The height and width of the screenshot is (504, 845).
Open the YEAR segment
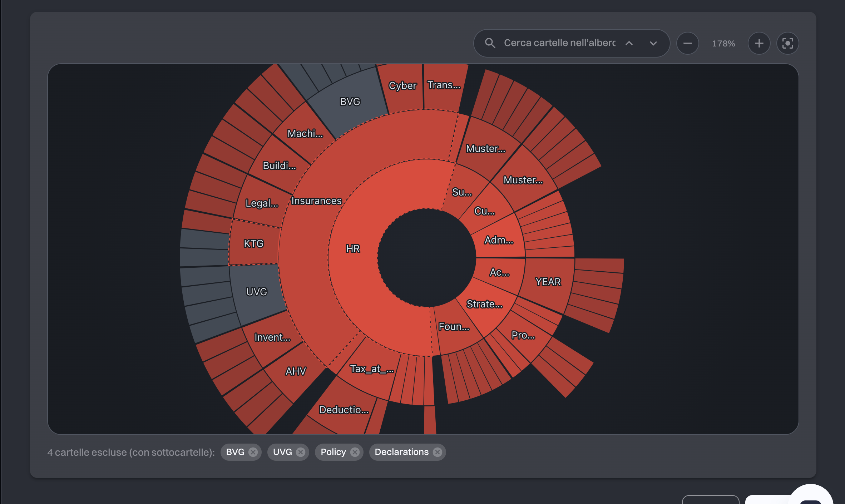coord(548,282)
